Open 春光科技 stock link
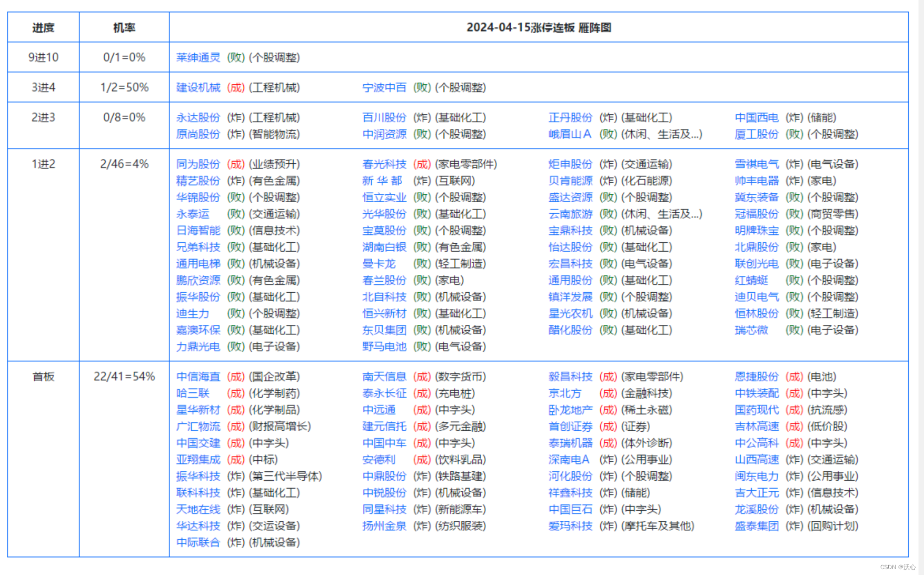The height and width of the screenshot is (575, 924). coord(384,164)
